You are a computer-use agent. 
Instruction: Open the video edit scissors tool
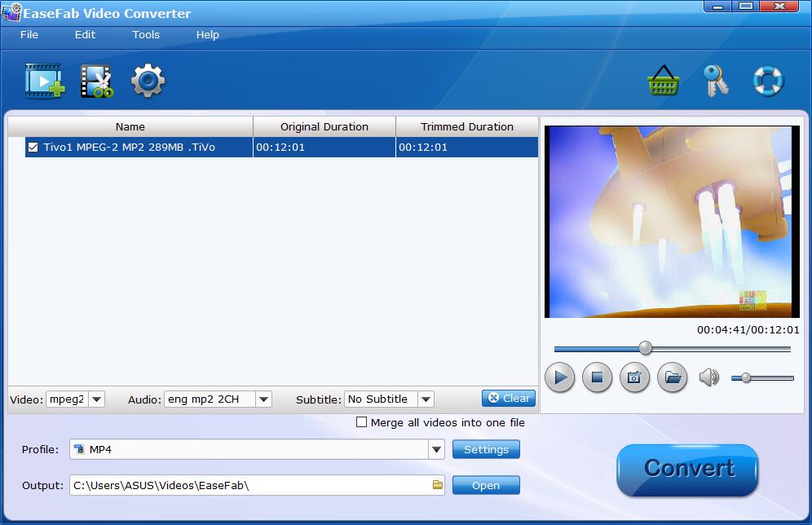pos(97,81)
